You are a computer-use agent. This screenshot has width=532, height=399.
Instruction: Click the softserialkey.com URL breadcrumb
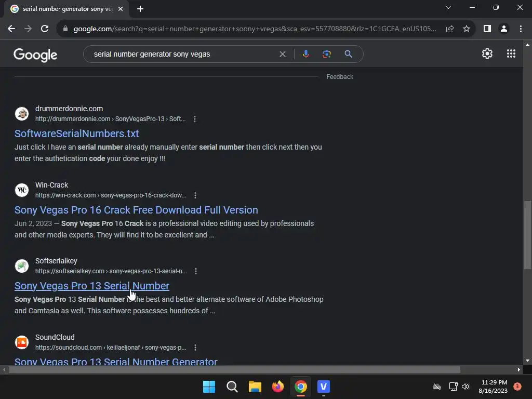111,271
